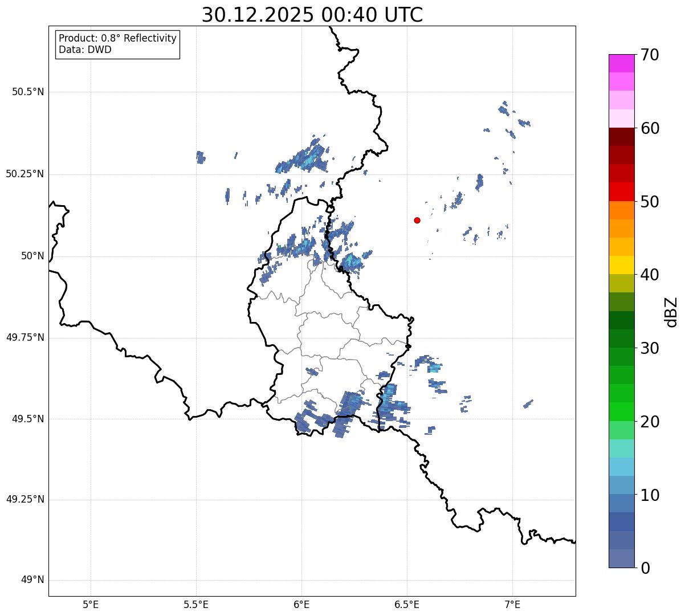The width and height of the screenshot is (685, 616).
Task: Click the 50°N latitude label
Action: tap(32, 256)
